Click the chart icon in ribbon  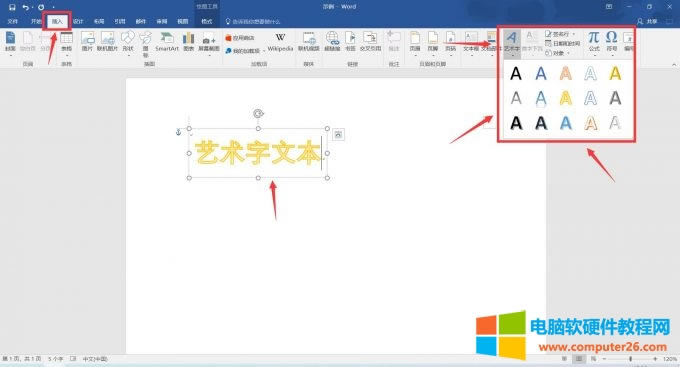pyautogui.click(x=188, y=41)
